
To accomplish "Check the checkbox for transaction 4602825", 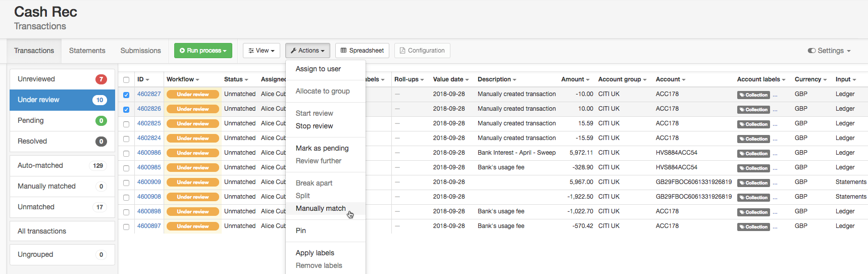I will click(x=126, y=124).
